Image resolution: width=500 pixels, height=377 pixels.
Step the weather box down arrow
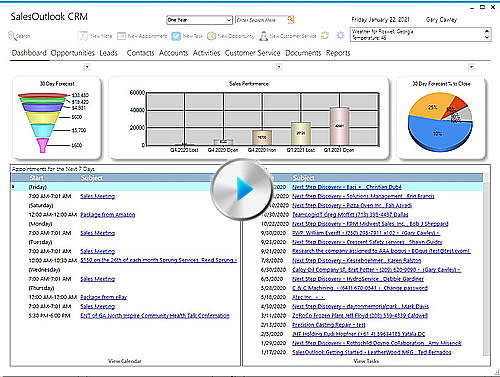point(487,37)
